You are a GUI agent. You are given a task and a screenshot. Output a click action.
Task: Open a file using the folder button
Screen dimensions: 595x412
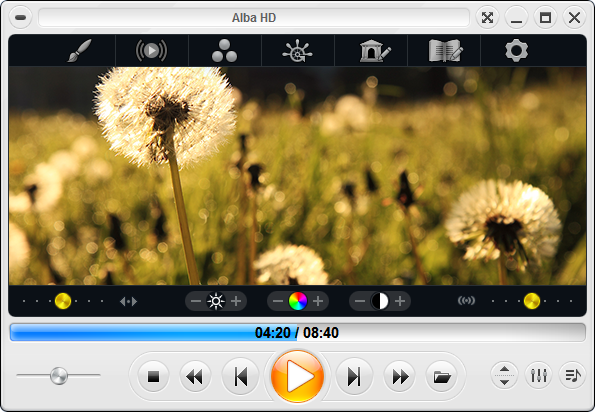pos(442,377)
